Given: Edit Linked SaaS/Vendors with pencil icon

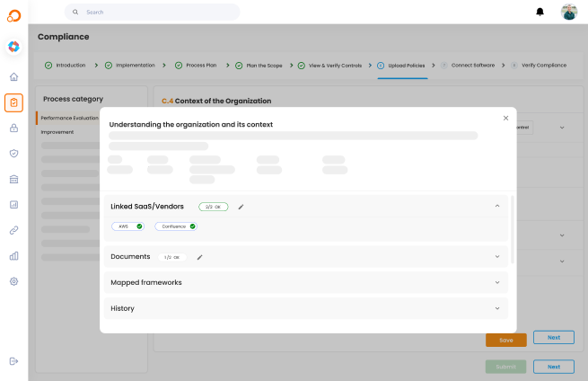Looking at the screenshot, I should pyautogui.click(x=241, y=207).
